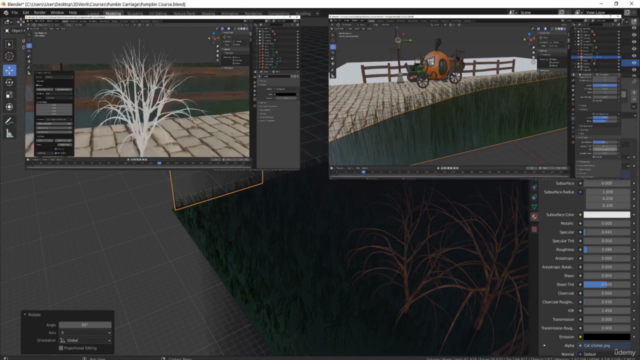Add a new workspace with plus icon

click(x=317, y=13)
